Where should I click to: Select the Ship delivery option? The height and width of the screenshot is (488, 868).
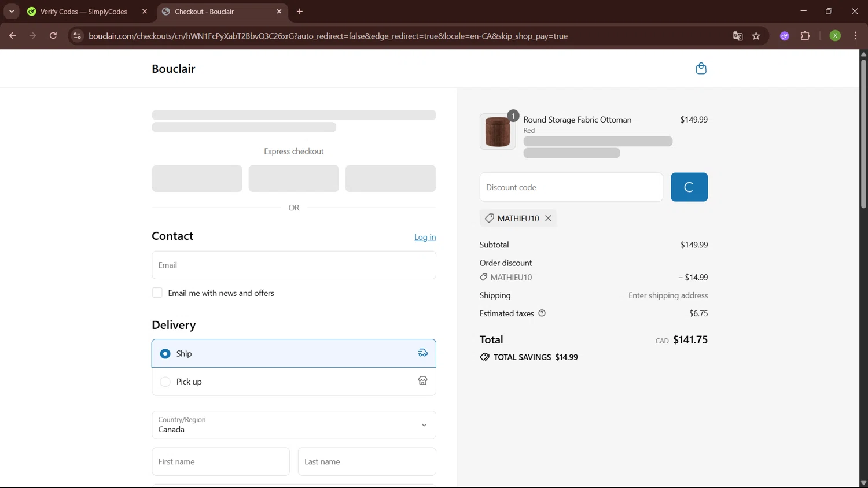[294, 353]
